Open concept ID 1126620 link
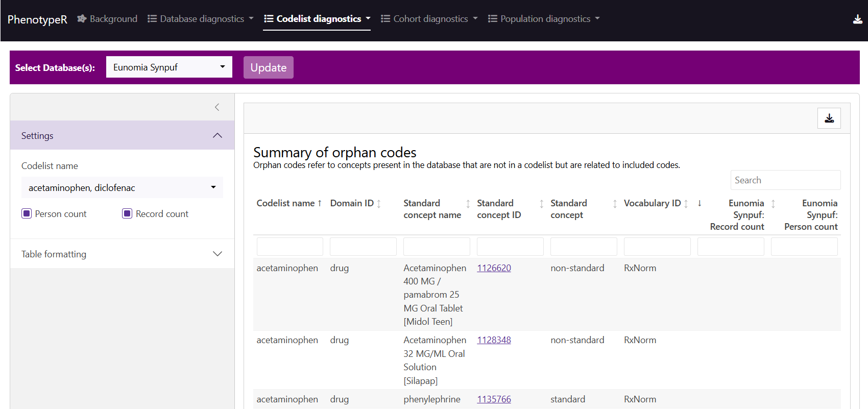 (x=494, y=268)
